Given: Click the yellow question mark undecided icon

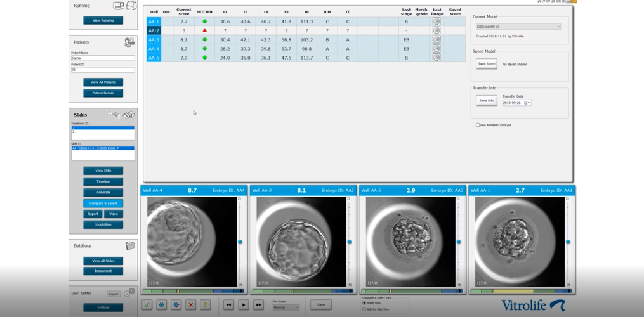Looking at the screenshot, I should [205, 305].
